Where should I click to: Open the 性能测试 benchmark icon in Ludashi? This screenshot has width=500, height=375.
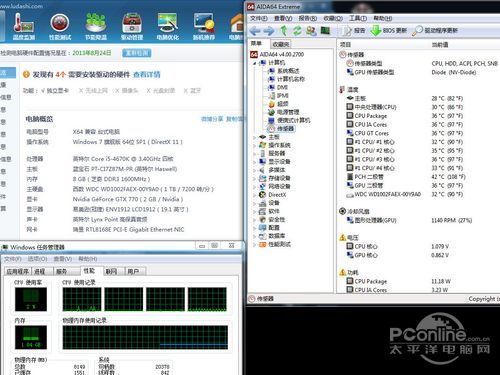pyautogui.click(x=60, y=26)
